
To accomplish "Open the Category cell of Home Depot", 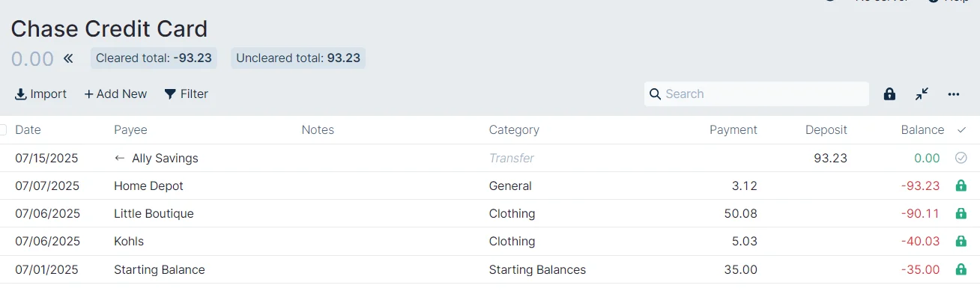I will click(510, 186).
